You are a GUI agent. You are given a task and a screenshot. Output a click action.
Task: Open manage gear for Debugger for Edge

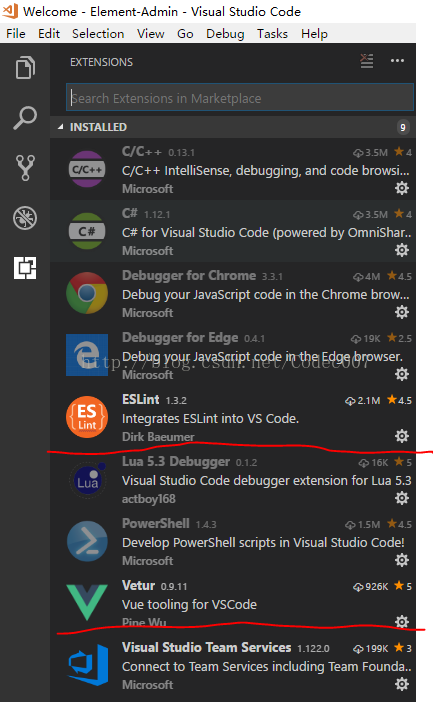point(402,374)
